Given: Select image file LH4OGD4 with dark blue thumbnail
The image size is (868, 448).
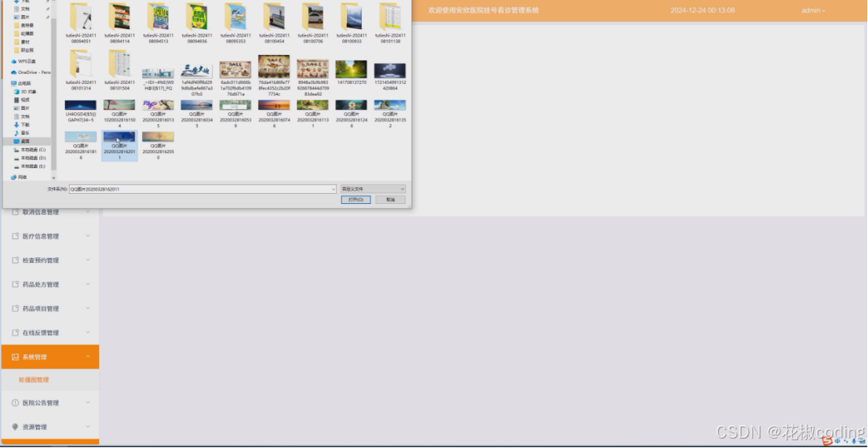Looking at the screenshot, I should (x=81, y=111).
